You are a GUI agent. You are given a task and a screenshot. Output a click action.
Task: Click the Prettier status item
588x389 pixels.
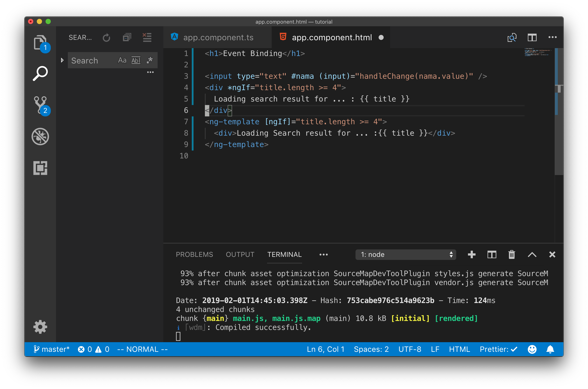pos(498,349)
